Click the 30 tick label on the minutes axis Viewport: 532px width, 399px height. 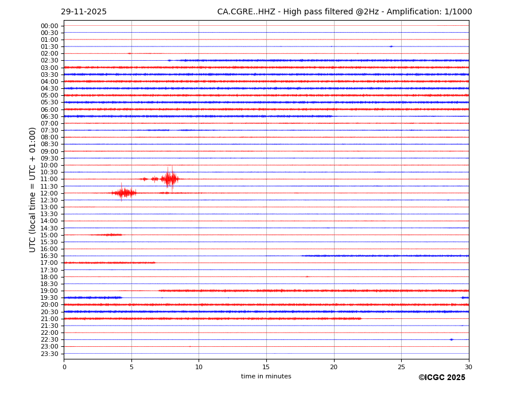(468, 367)
